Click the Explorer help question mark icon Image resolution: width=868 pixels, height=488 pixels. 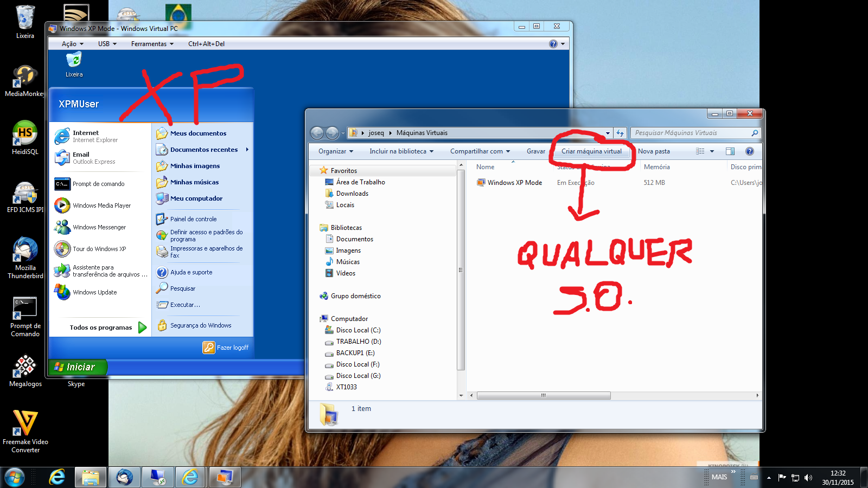pyautogui.click(x=749, y=151)
